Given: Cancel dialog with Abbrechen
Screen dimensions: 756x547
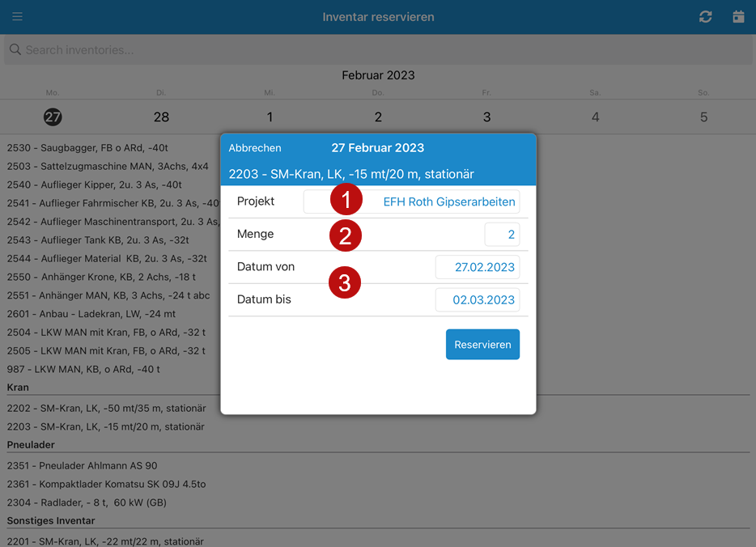Looking at the screenshot, I should point(255,148).
